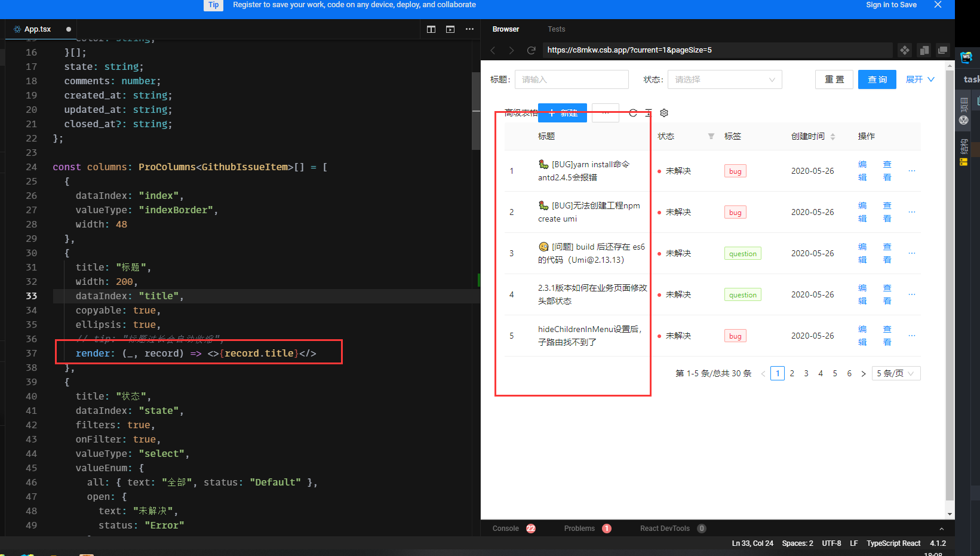This screenshot has width=980, height=556.
Task: Create a new entry with the 新建 button
Action: coord(562,112)
